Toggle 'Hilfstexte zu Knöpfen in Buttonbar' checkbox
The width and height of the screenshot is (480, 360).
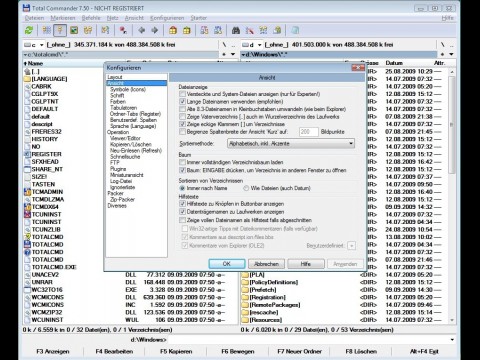(x=182, y=204)
